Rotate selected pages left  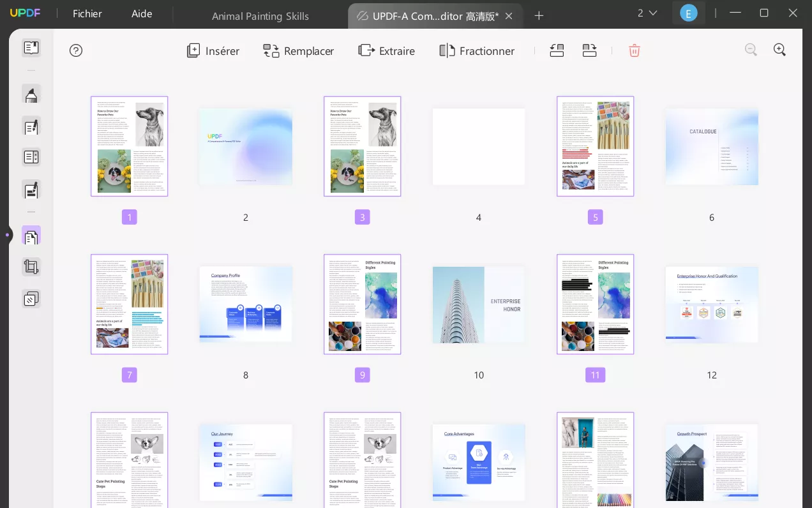556,50
